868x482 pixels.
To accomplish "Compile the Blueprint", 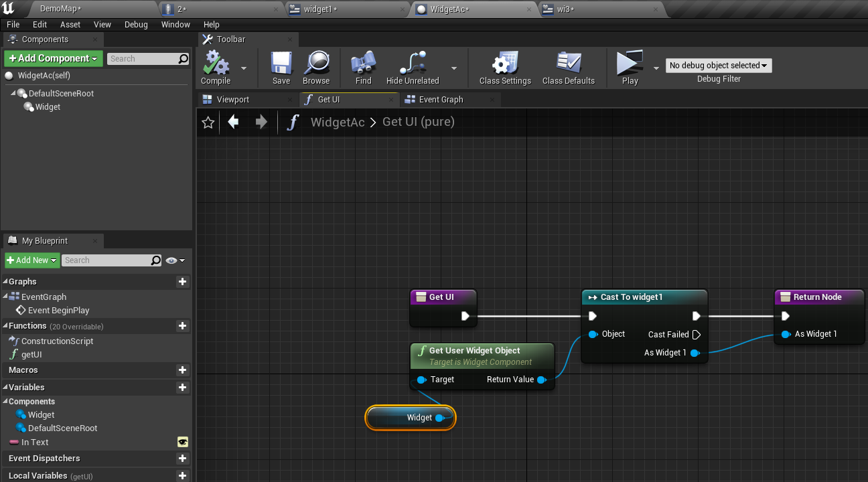I will coord(214,67).
